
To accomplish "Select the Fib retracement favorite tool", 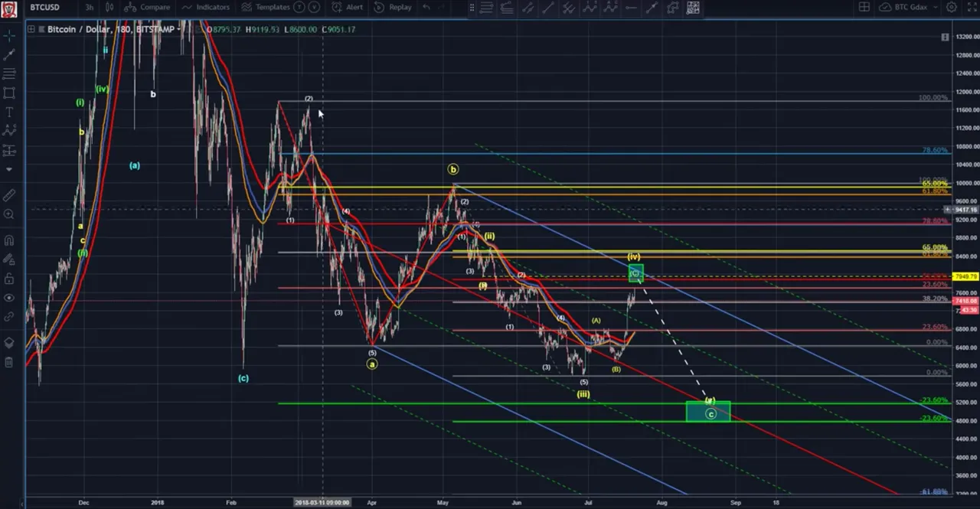I will (506, 8).
